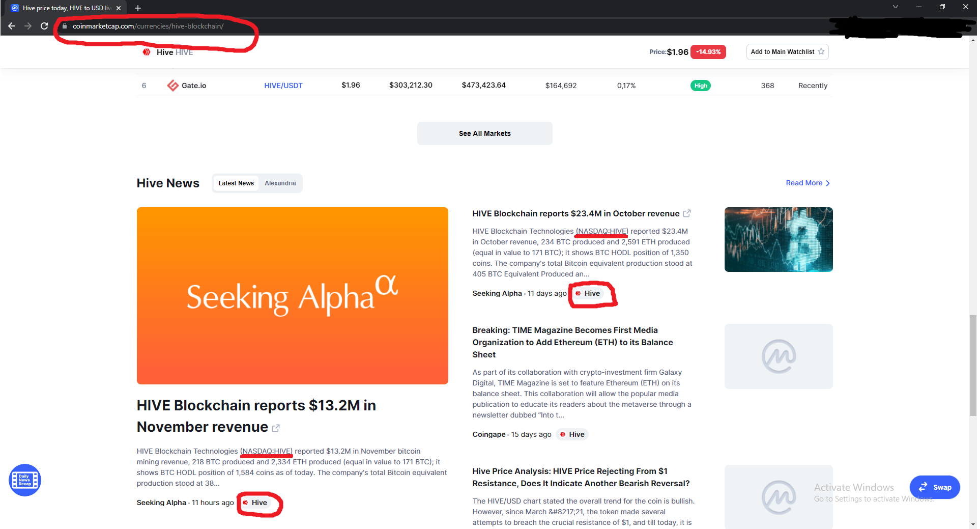View site security lock info

click(x=65, y=26)
